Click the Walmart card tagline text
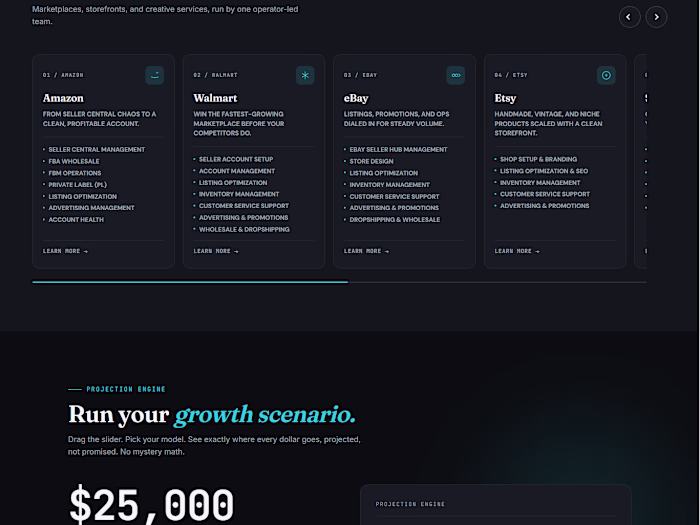 click(x=239, y=124)
